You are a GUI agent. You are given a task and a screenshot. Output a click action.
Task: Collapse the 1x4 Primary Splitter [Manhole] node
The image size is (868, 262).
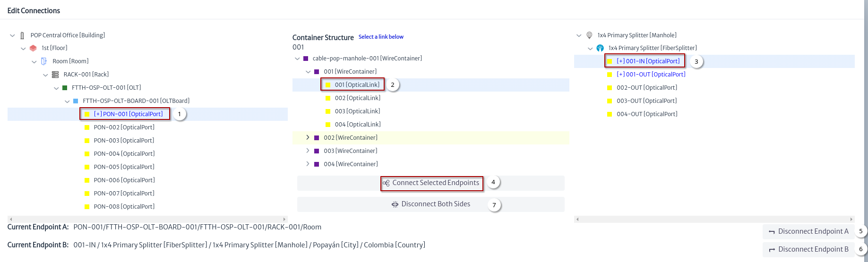tap(579, 35)
